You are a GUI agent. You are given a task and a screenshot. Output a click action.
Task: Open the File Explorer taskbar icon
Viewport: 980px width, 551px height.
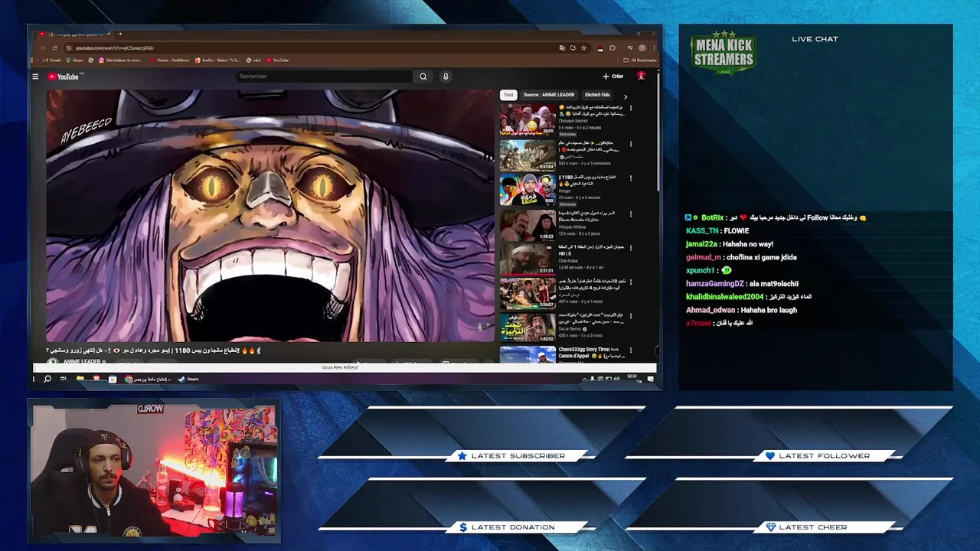(x=80, y=379)
